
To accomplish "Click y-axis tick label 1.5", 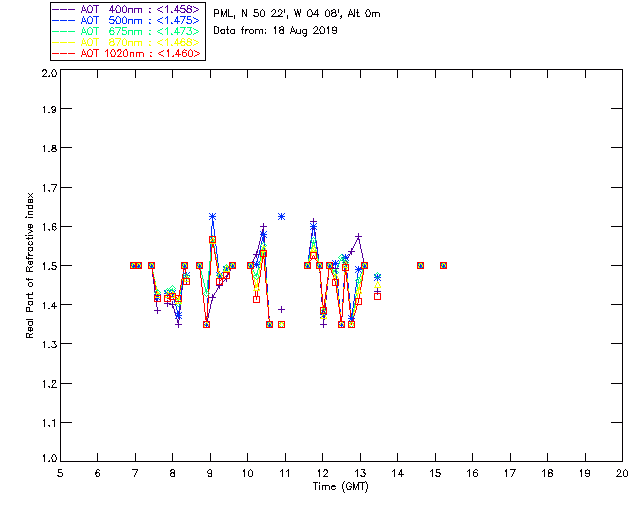I will coord(49,266).
